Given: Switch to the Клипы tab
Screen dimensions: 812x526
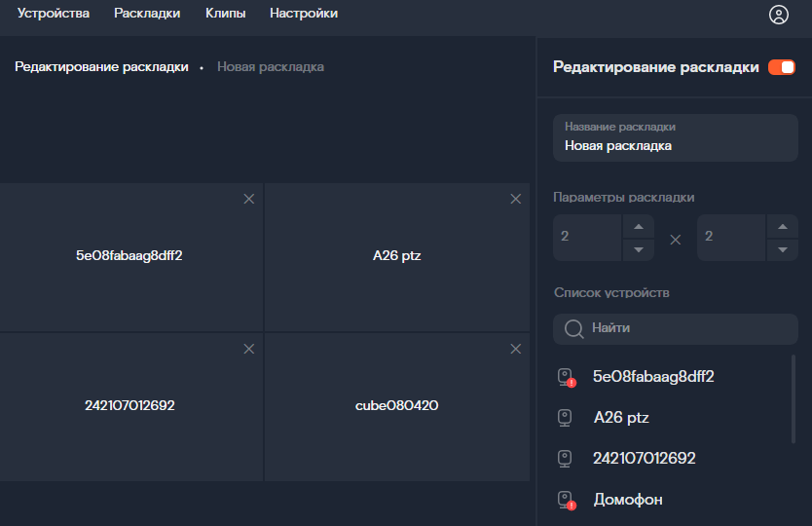Looking at the screenshot, I should pyautogui.click(x=225, y=14).
